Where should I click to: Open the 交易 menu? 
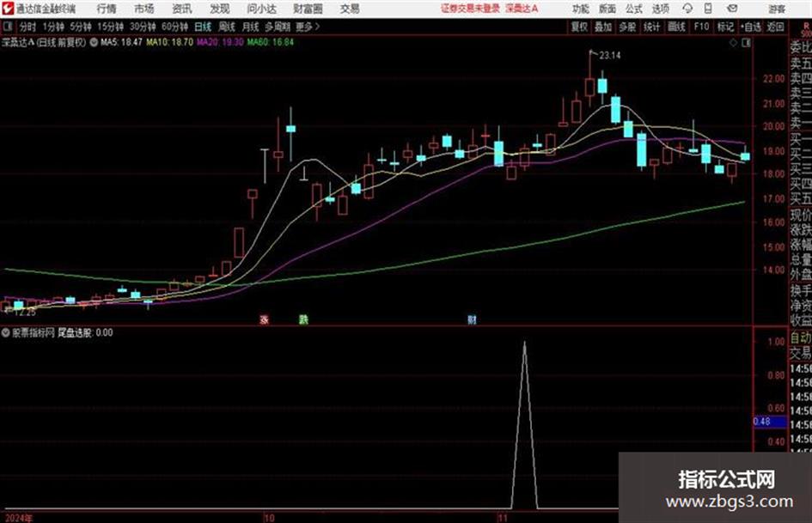pos(350,9)
